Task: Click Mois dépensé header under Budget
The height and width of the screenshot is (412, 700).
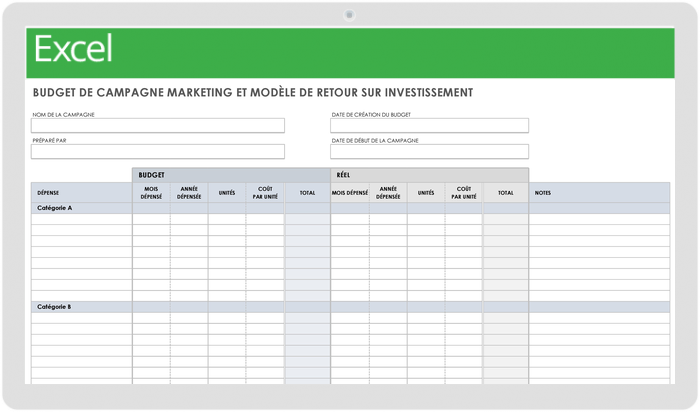Action: [x=151, y=193]
